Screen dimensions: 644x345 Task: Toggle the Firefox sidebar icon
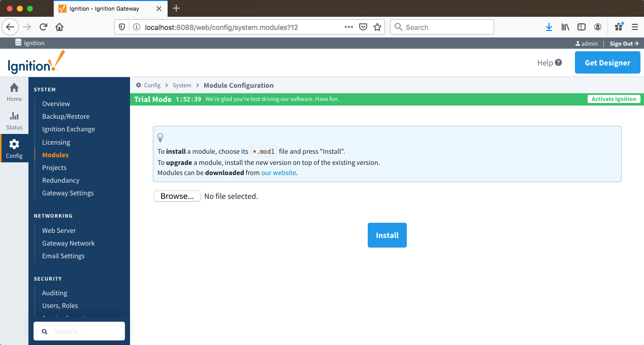[x=582, y=27]
